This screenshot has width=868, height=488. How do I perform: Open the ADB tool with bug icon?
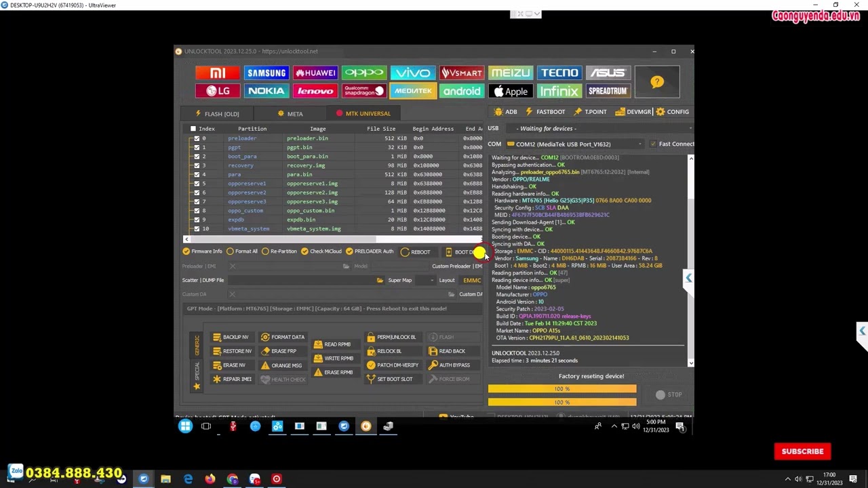[506, 112]
